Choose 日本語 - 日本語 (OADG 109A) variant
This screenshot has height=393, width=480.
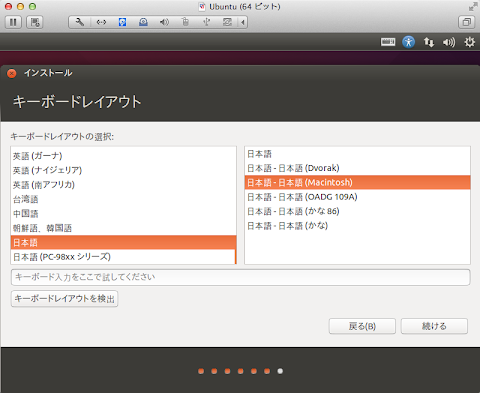(x=357, y=197)
